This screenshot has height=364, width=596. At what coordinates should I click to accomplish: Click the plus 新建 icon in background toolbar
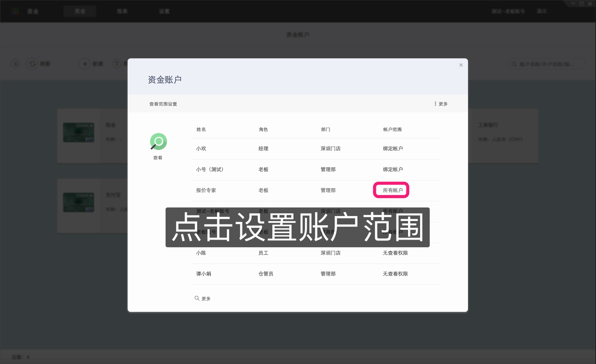[85, 64]
